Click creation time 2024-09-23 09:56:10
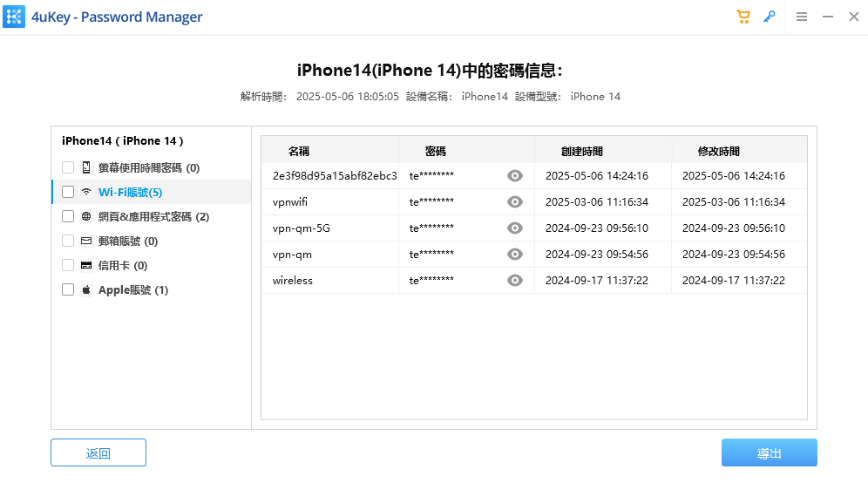868x483 pixels. (597, 228)
